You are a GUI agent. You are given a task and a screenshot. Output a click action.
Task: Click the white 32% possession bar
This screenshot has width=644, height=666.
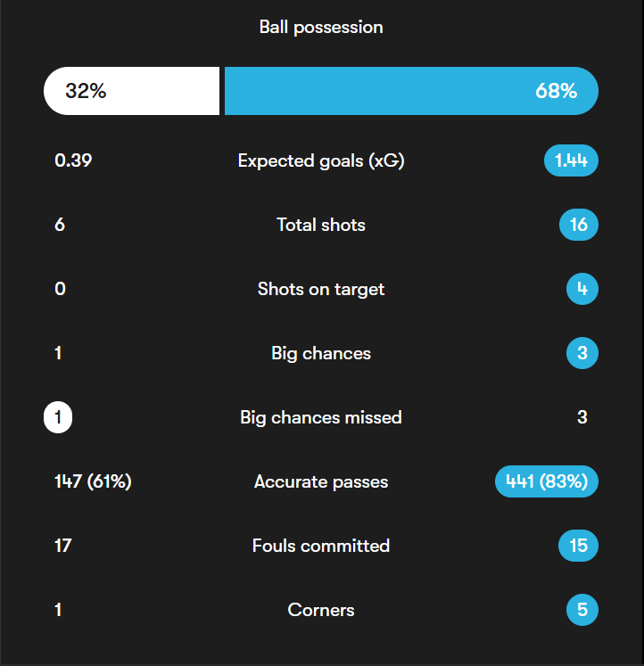tap(131, 91)
